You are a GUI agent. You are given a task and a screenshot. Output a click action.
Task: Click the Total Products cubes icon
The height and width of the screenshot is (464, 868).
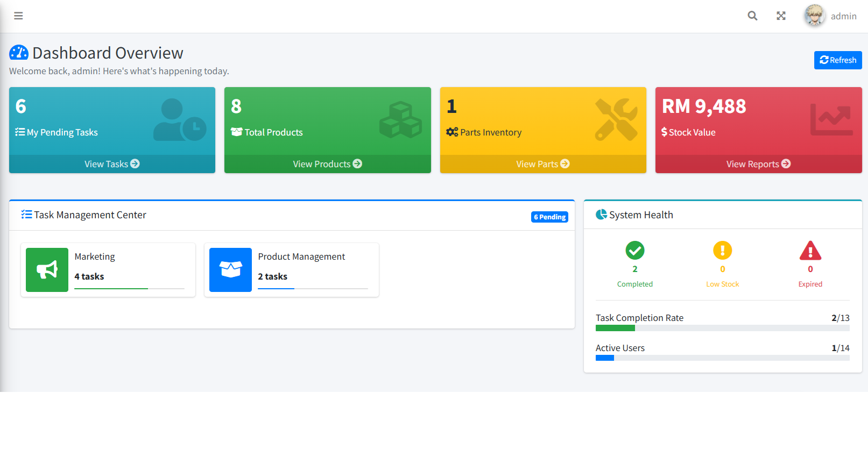[400, 120]
